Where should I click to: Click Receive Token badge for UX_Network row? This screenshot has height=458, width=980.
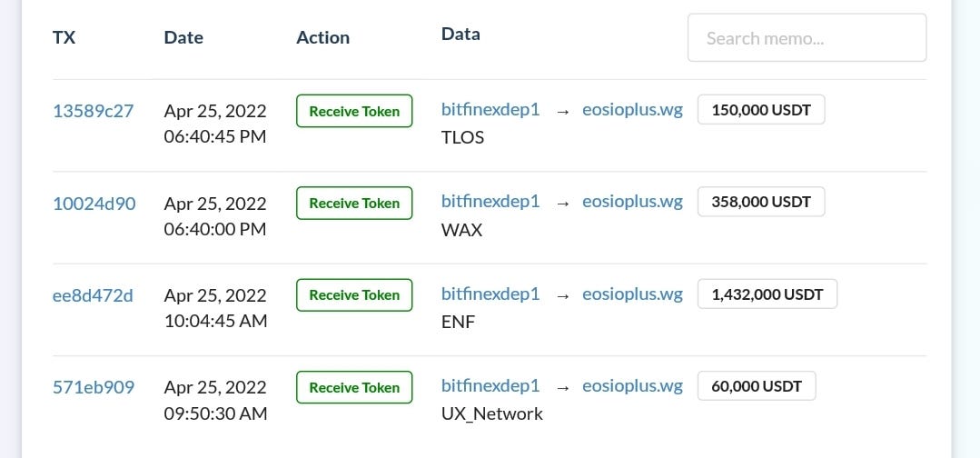point(354,387)
